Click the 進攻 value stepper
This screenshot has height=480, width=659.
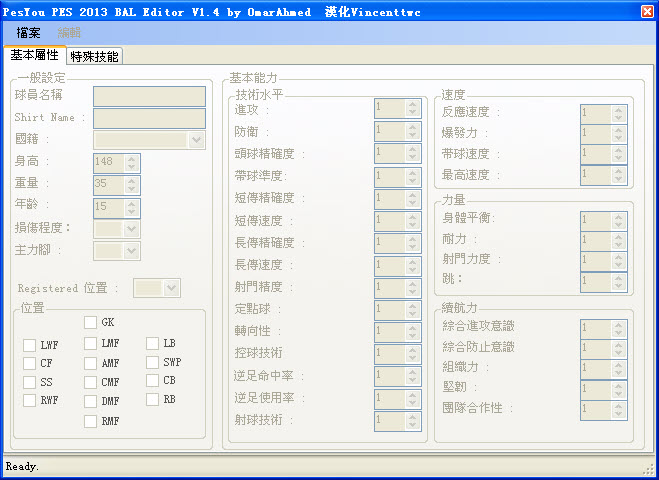[398, 108]
